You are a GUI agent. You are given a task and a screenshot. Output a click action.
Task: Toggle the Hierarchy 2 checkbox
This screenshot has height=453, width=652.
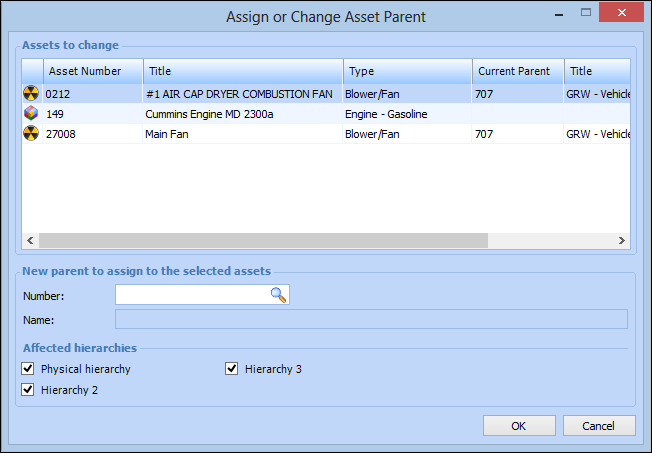point(28,390)
